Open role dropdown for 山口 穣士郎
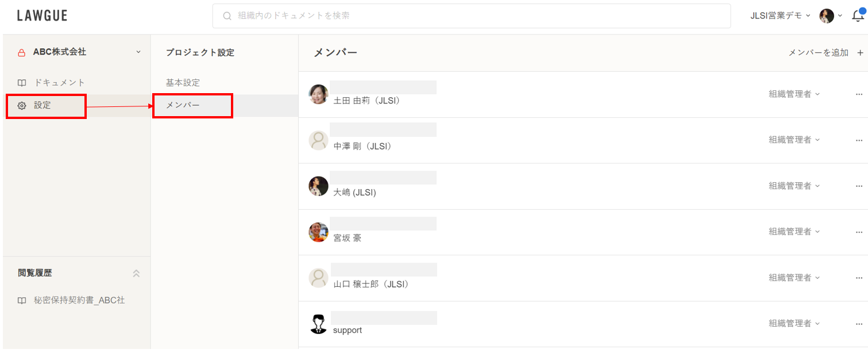Screen dimensions: 868x353 pos(794,278)
